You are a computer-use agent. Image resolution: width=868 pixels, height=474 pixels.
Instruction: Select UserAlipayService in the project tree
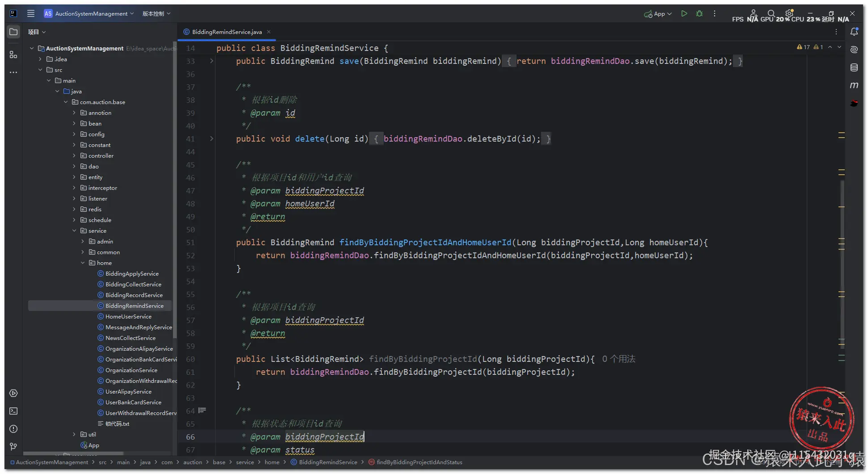(128, 391)
